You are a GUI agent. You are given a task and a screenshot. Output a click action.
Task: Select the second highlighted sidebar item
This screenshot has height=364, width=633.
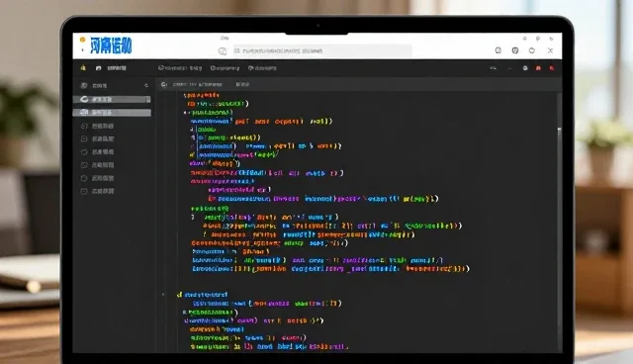click(x=112, y=113)
